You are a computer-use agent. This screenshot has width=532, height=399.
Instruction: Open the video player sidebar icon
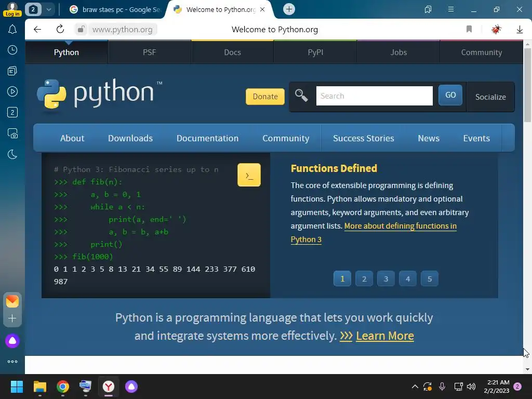click(12, 91)
